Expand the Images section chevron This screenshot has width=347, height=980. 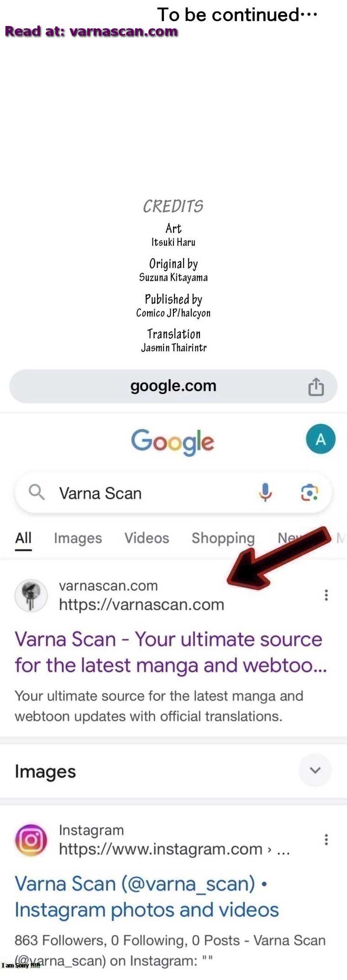315,770
